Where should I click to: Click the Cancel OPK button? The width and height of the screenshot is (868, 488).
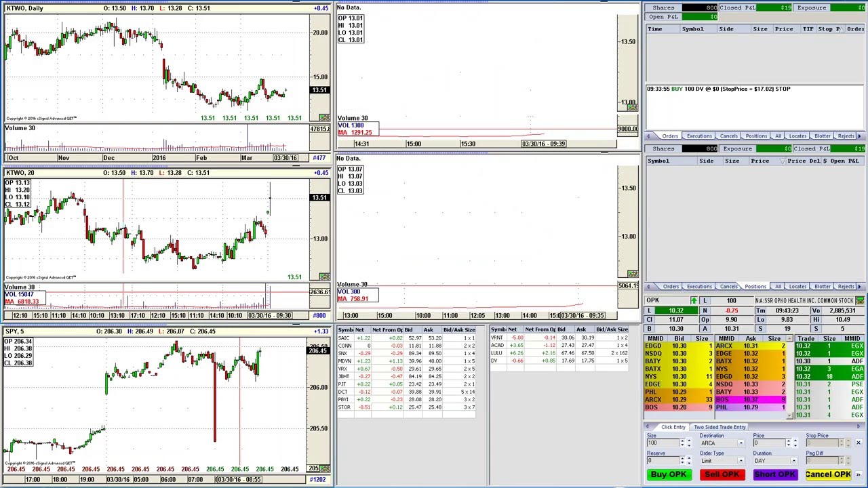tap(828, 474)
